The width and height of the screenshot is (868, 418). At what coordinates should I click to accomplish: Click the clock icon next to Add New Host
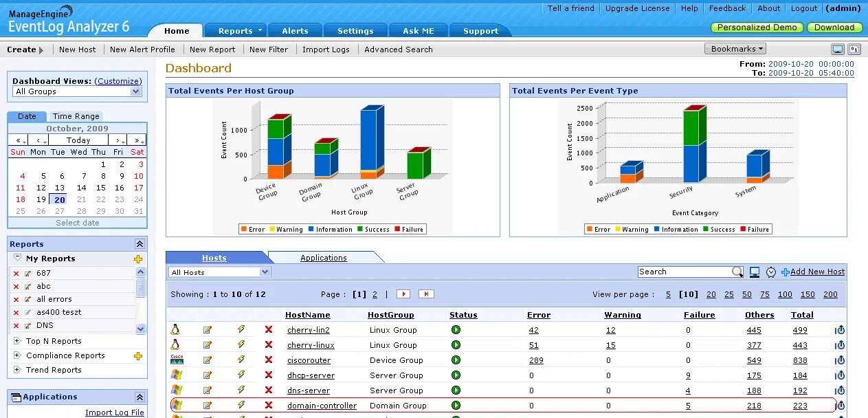771,272
